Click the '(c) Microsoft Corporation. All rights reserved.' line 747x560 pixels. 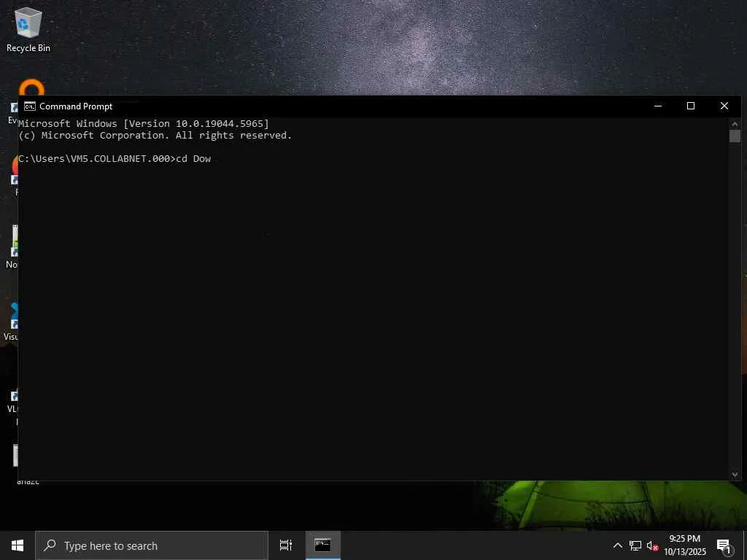(155, 136)
